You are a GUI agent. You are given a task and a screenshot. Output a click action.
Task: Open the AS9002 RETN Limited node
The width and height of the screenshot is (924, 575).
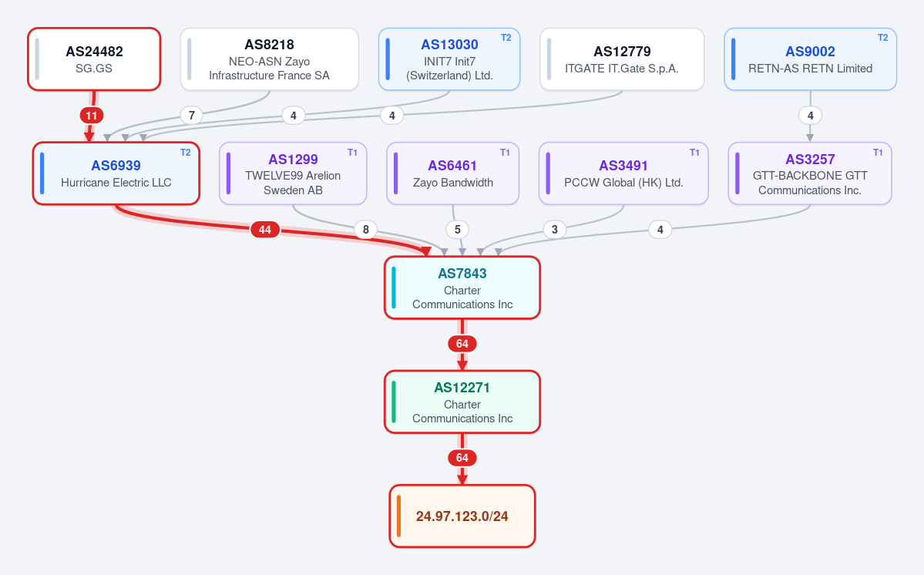(x=810, y=59)
